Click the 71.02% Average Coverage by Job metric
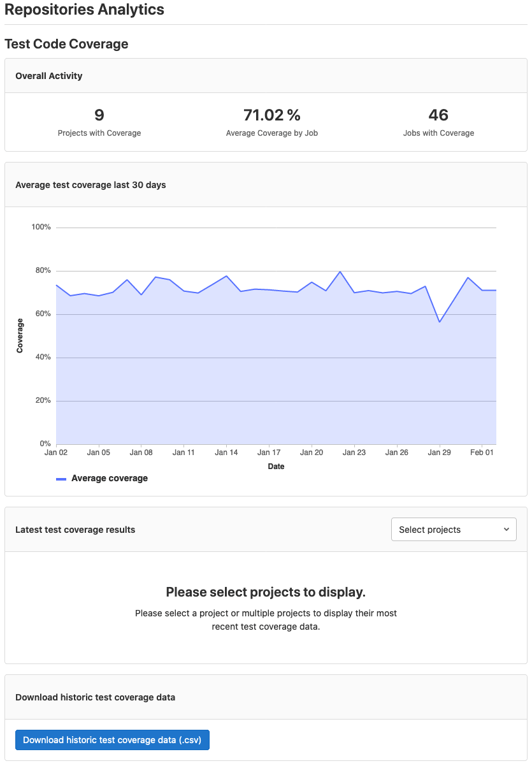Viewport: 532px width, 768px height. (x=271, y=115)
